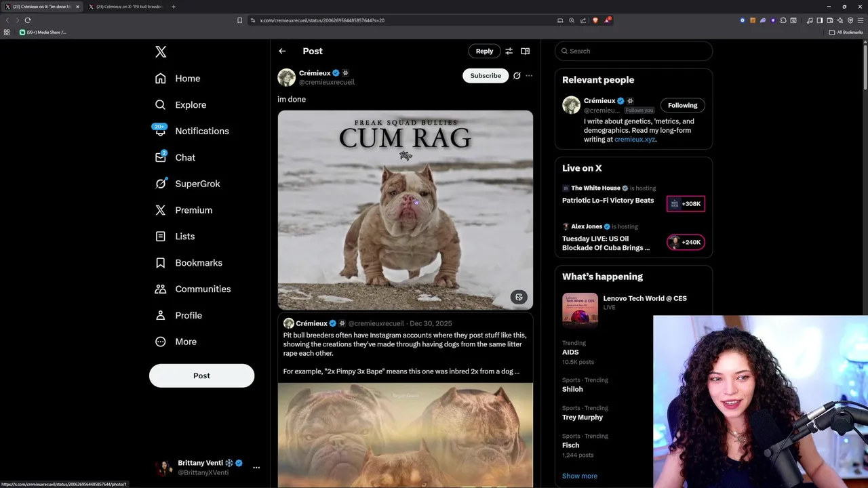The height and width of the screenshot is (488, 868).
Task: Open the apps grid icon on the bookmarks bar
Action: (x=7, y=32)
